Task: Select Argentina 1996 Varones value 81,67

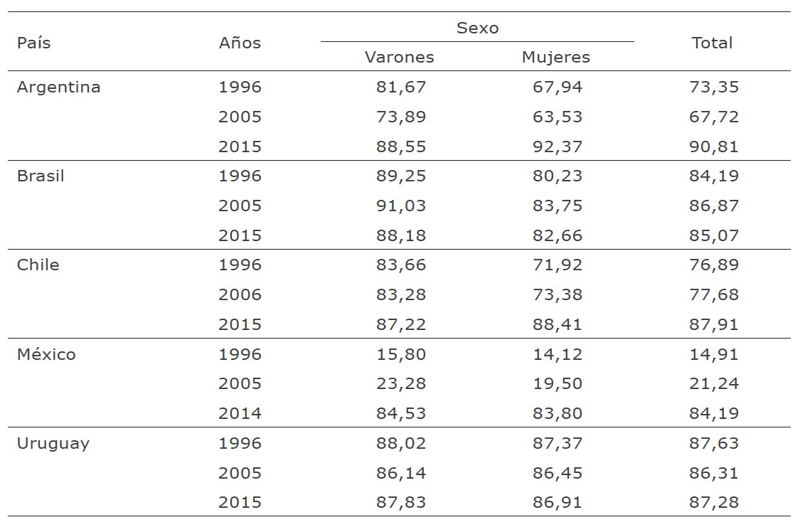Action: pyautogui.click(x=401, y=87)
